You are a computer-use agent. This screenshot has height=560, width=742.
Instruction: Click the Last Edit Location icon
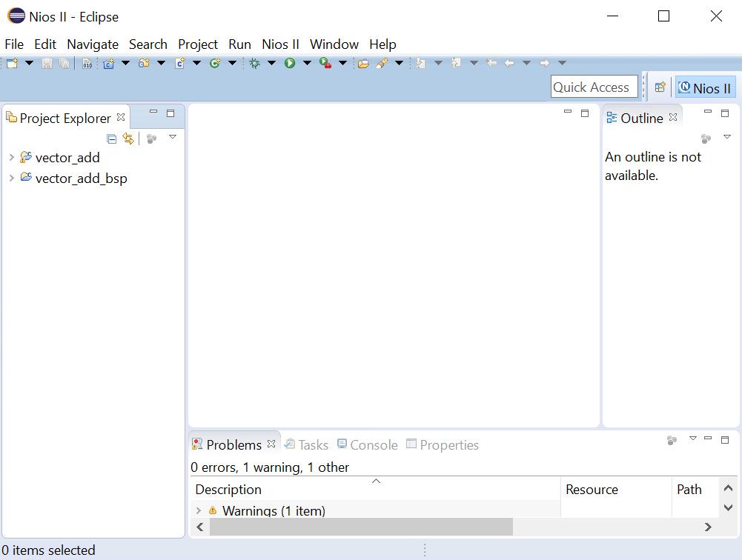click(x=491, y=63)
